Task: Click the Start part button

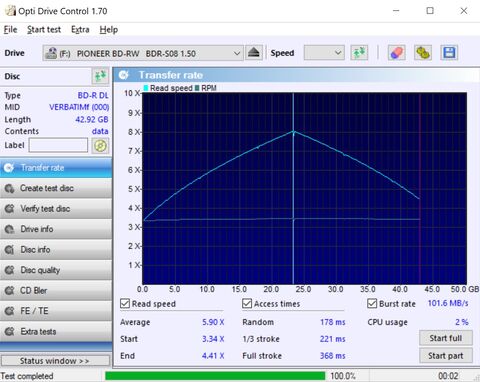Action: [446, 356]
